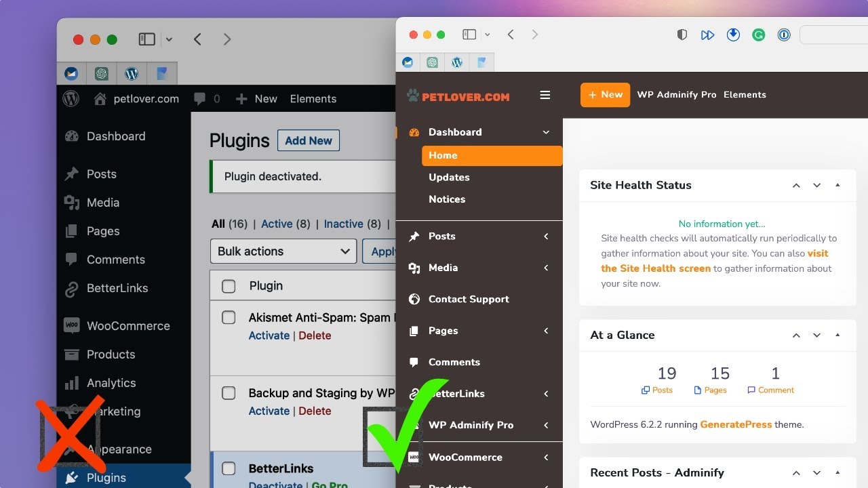Image resolution: width=868 pixels, height=488 pixels.
Task: Switch to ChatGPT tab in right browser
Action: click(x=433, y=62)
